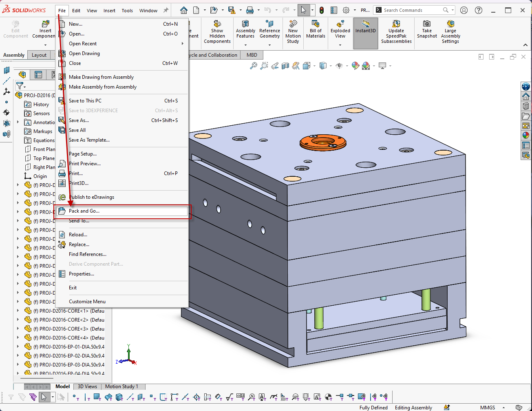Click Customize Menu entry
Screen dimensions: 532x411
click(87, 302)
